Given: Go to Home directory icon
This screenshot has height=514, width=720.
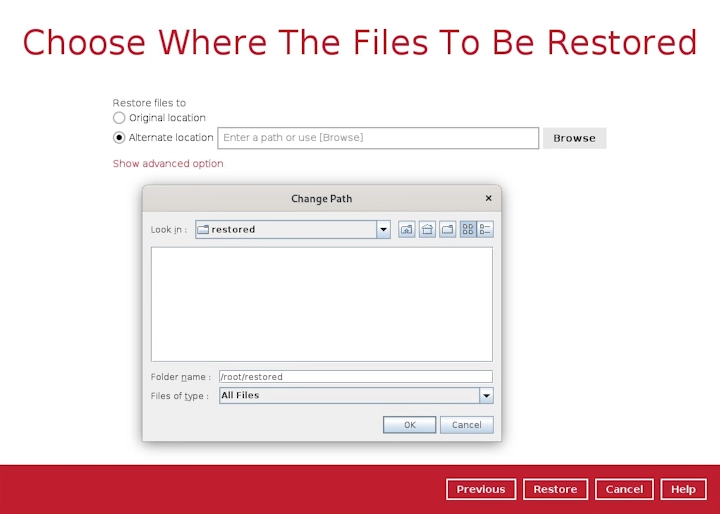Looking at the screenshot, I should 427,229.
